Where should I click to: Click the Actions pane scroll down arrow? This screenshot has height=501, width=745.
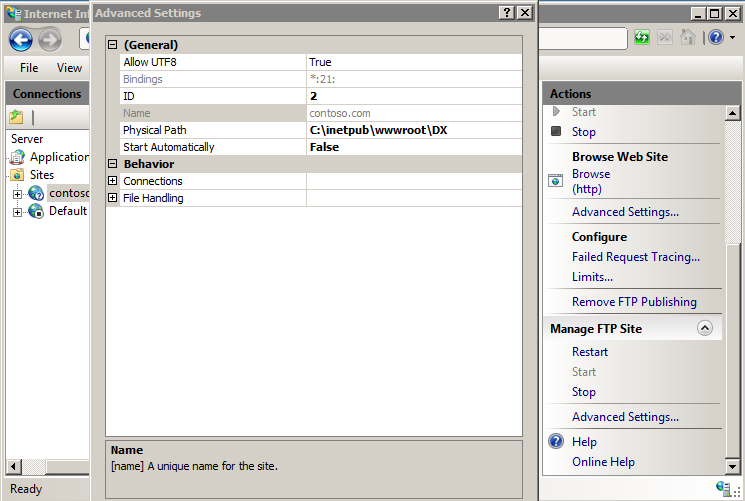[733, 466]
